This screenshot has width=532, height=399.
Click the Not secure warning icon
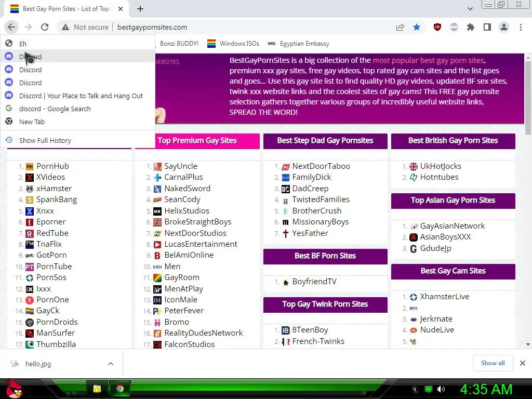[x=65, y=27]
